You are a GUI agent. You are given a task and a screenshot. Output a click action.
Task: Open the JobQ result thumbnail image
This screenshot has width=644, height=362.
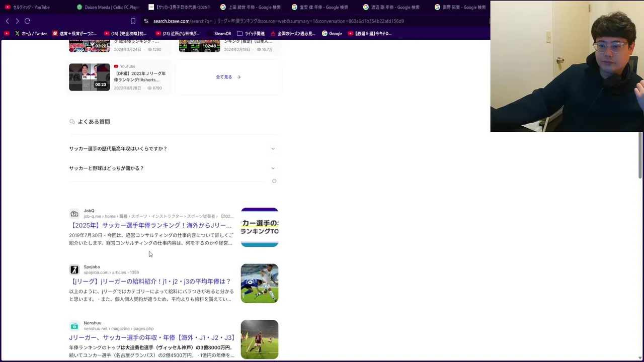pos(260,227)
